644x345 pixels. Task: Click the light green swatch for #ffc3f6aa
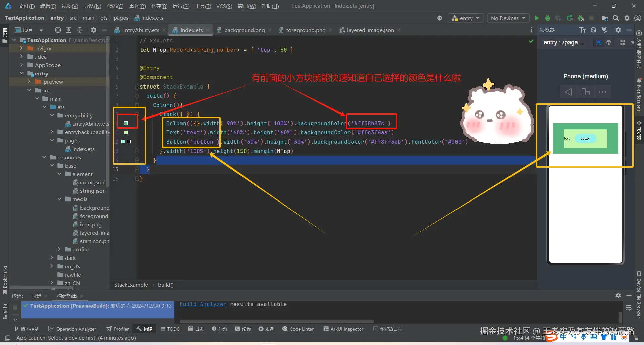(x=126, y=132)
